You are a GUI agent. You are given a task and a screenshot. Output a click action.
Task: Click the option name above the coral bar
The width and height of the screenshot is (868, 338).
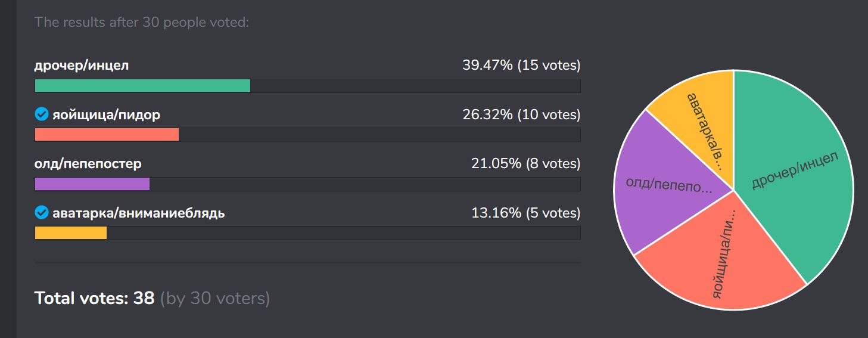point(106,114)
